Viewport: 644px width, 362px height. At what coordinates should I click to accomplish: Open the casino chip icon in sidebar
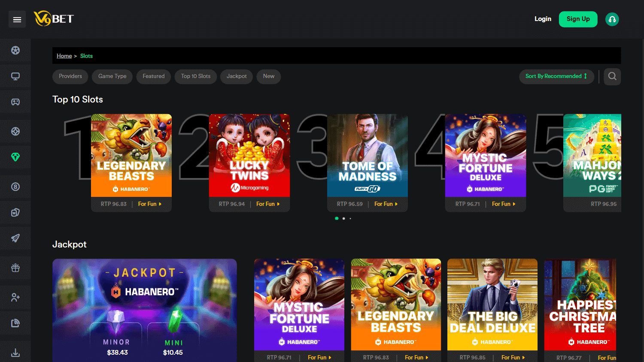coord(15,131)
